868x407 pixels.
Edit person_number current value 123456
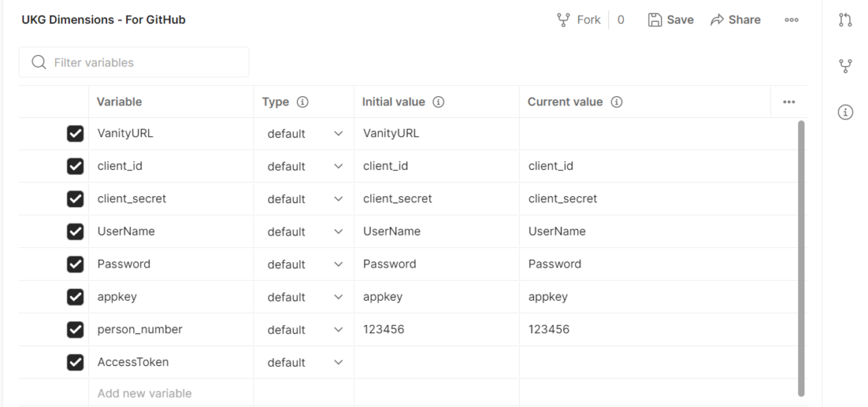[x=659, y=329]
